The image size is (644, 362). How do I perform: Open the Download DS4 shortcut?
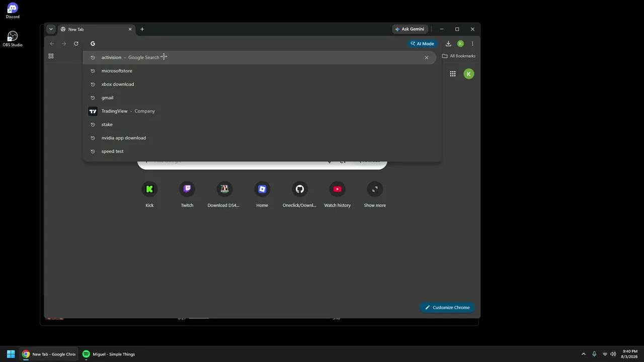(224, 195)
